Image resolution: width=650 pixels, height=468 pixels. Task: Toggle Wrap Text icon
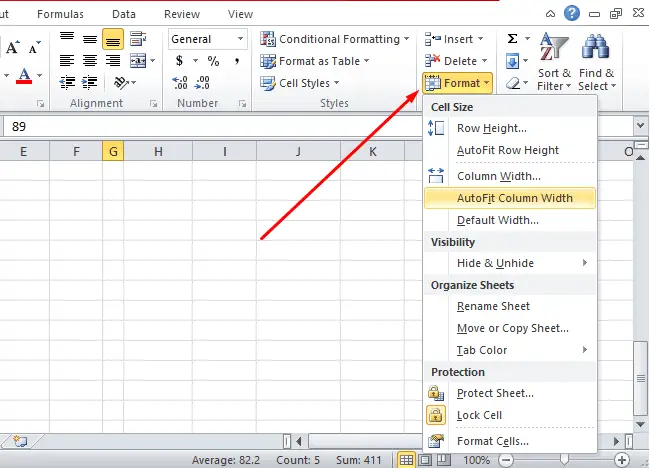click(138, 39)
